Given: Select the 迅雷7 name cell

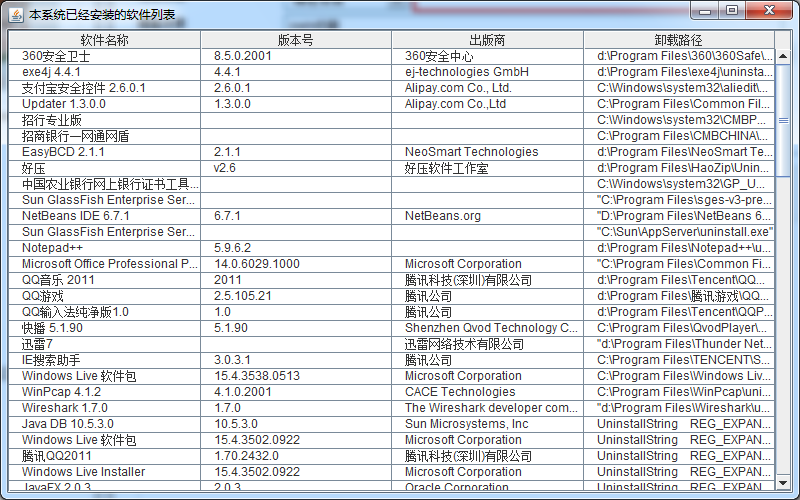Looking at the screenshot, I should [105, 344].
